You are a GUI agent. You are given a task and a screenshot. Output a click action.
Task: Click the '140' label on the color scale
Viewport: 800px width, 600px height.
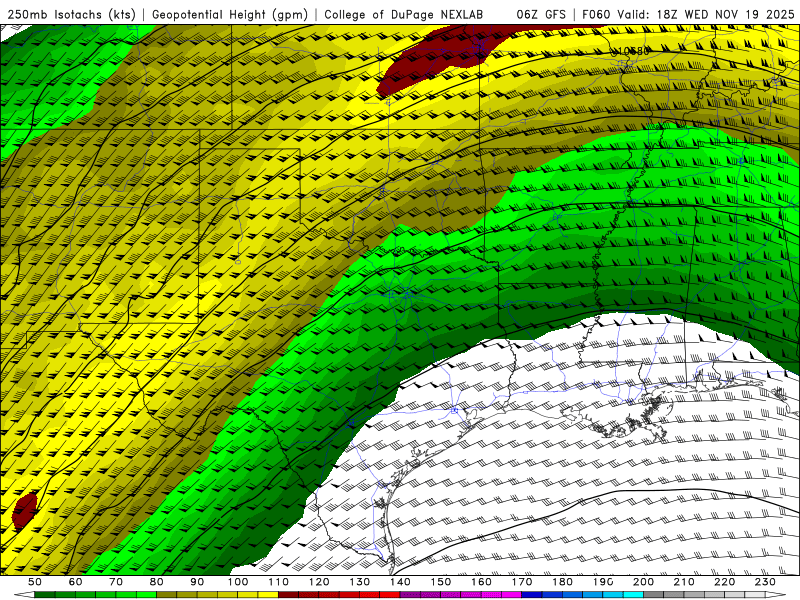pos(401,582)
